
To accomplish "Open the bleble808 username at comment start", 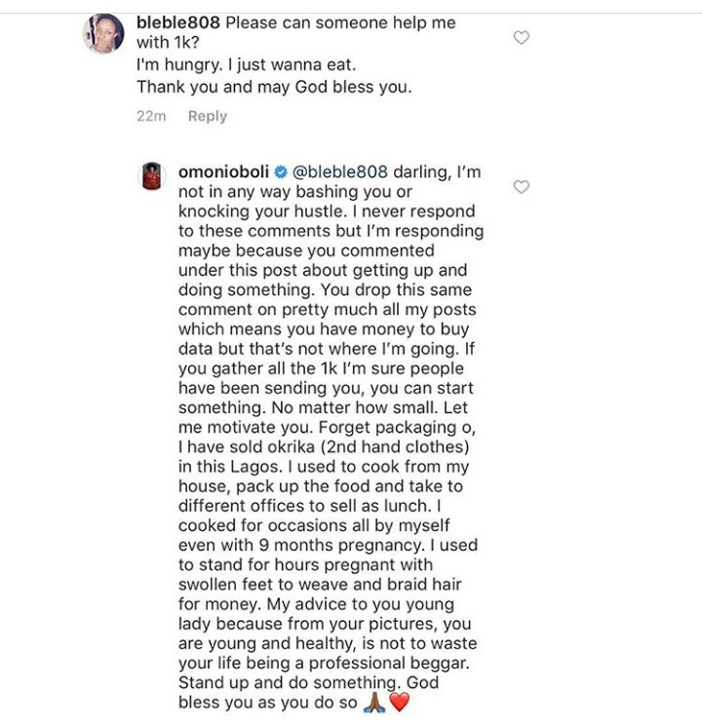I will pos(178,22).
